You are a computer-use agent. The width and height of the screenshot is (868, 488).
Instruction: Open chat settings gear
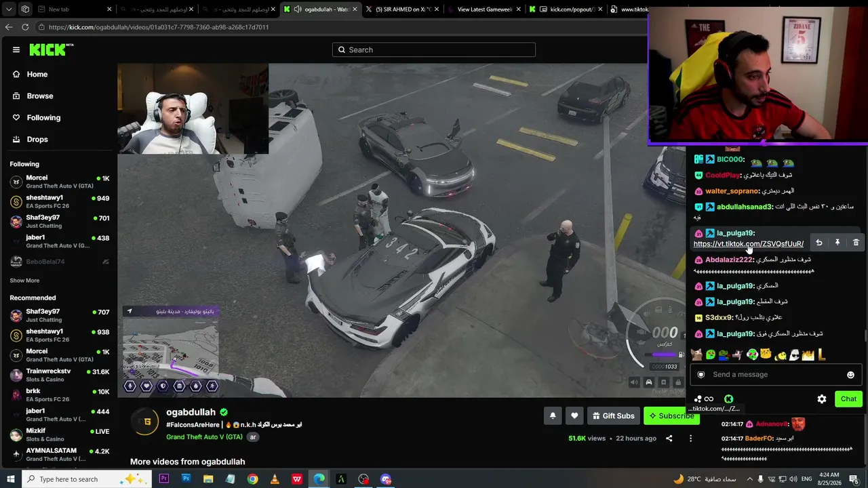[x=822, y=399]
